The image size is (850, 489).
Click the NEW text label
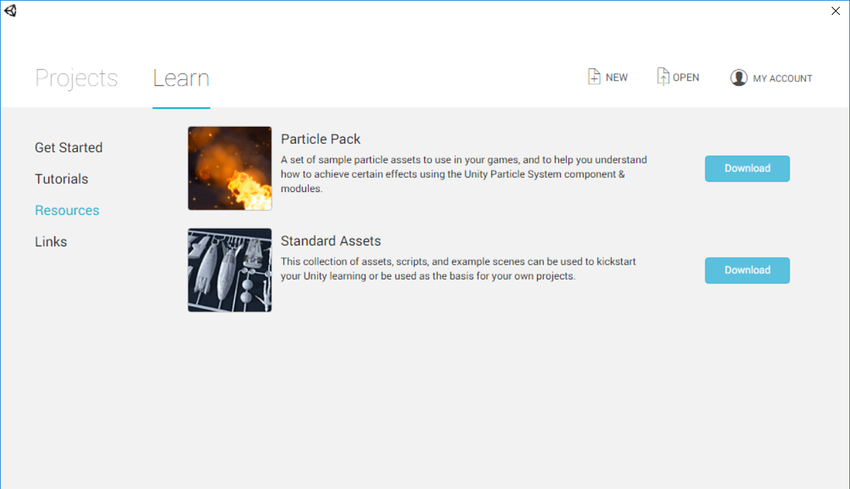click(617, 78)
